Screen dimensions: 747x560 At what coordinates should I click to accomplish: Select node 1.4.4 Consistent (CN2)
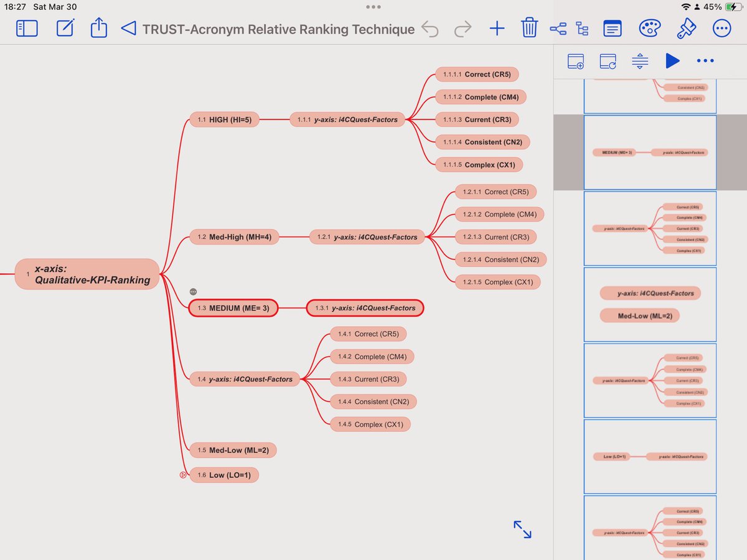tap(374, 402)
